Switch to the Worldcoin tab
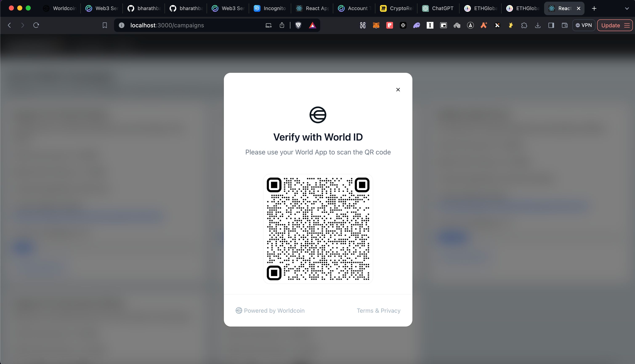The height and width of the screenshot is (364, 635). [x=60, y=8]
